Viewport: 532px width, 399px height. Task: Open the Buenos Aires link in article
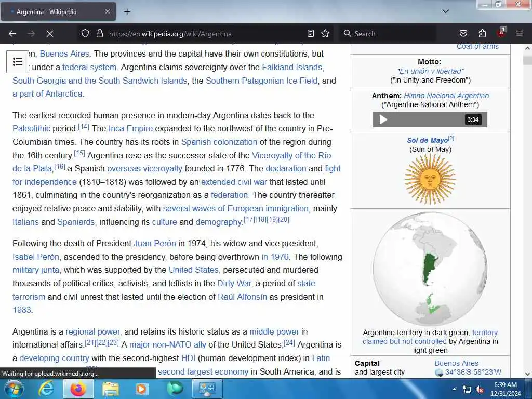64,54
